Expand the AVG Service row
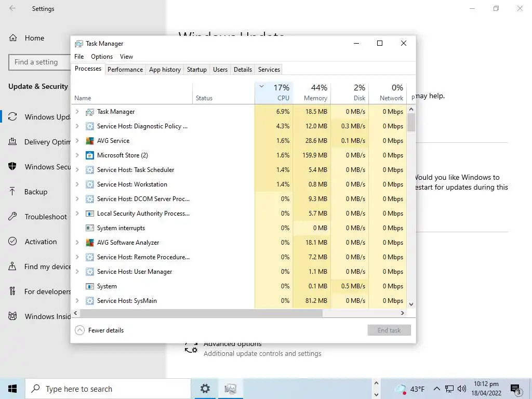Screen dimensions: 532x399 click(x=77, y=140)
